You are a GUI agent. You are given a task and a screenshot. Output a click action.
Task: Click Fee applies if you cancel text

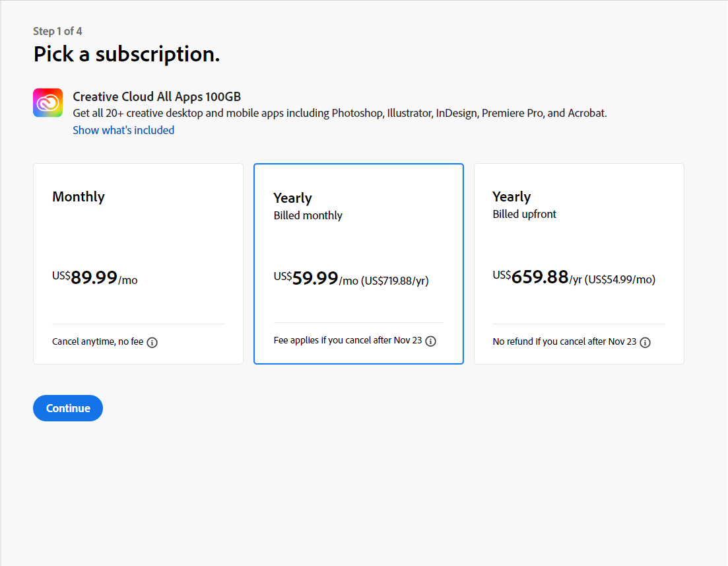click(347, 341)
